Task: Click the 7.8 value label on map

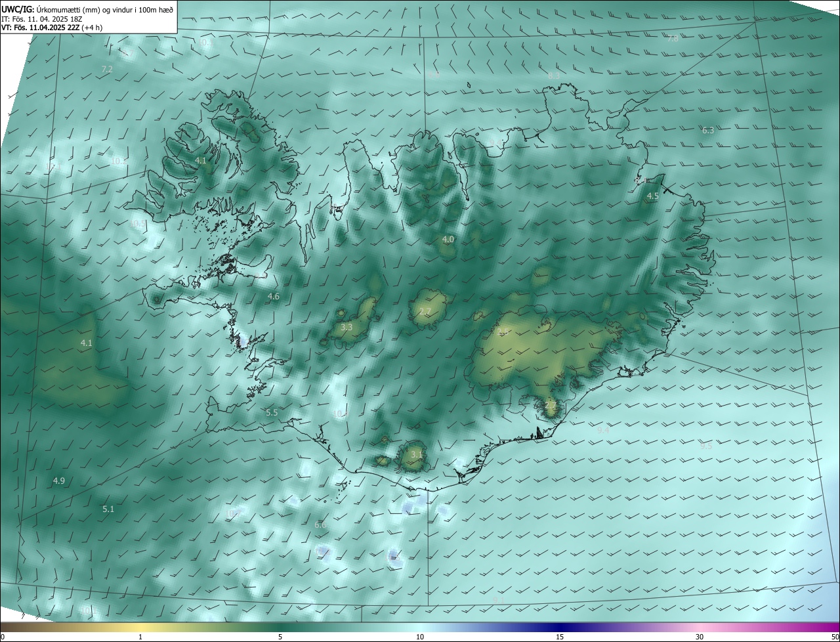Action: pos(673,39)
